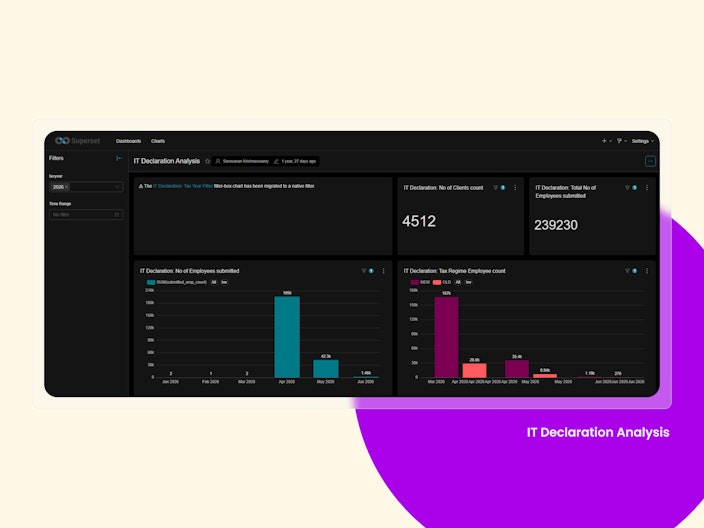Screen dimensions: 704x528
Task: Click the 'IT Declaration: No of Employees submitted' chart title
Action: (189, 271)
